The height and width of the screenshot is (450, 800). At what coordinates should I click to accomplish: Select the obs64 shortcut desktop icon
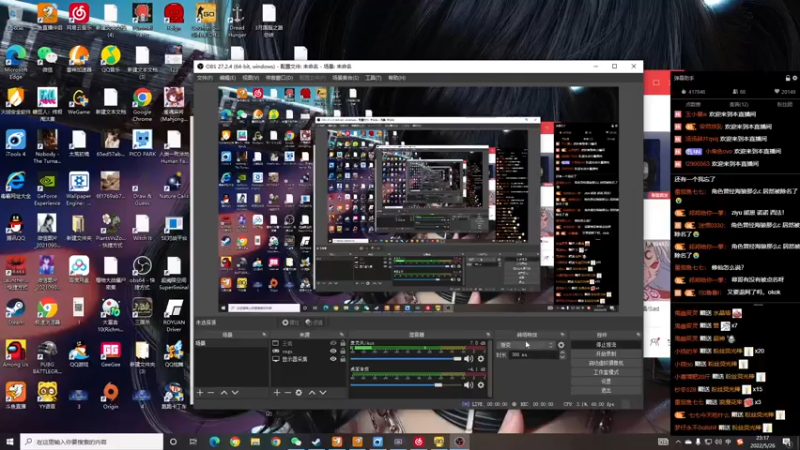[x=142, y=273]
